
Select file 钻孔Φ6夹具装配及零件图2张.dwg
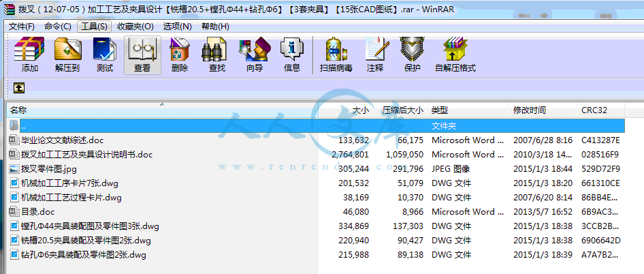84,255
